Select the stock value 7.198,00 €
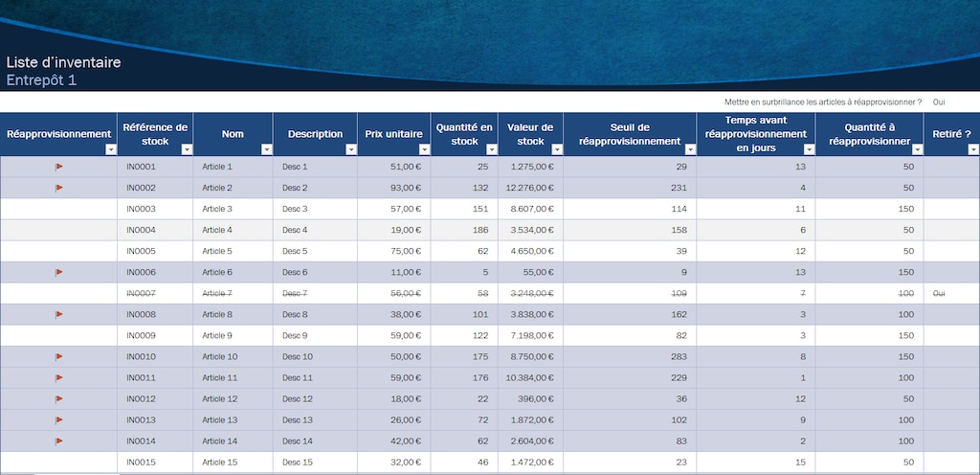This screenshot has width=980, height=475. pyautogui.click(x=530, y=335)
